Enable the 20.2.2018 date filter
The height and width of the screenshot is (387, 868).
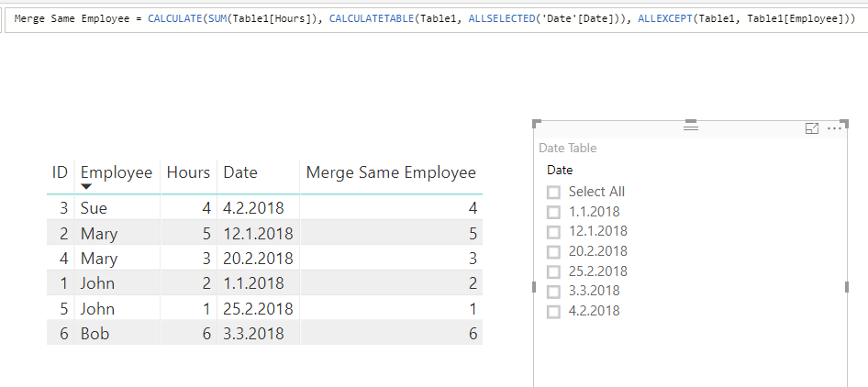click(553, 252)
